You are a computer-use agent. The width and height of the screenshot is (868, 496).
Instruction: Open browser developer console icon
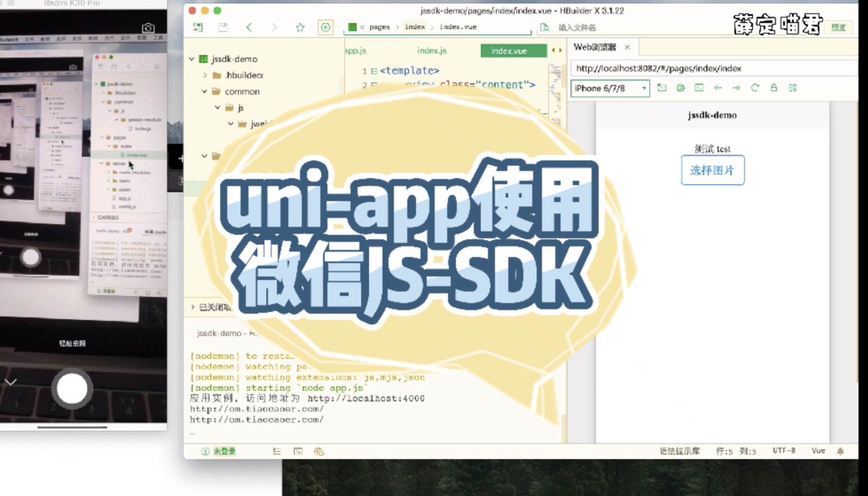click(x=699, y=88)
